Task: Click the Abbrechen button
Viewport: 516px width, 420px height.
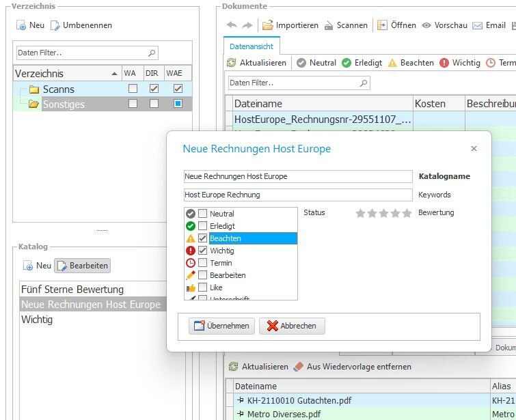Action: [x=292, y=326]
